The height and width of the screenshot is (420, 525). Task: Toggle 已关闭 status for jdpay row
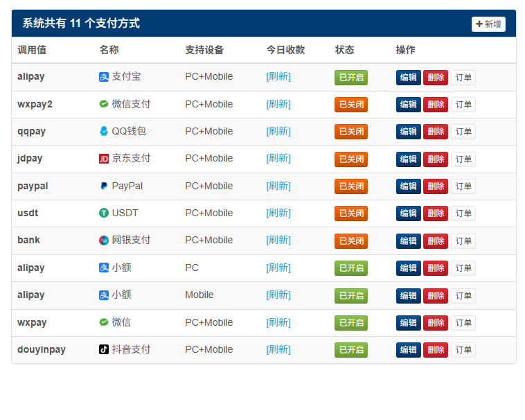(351, 159)
